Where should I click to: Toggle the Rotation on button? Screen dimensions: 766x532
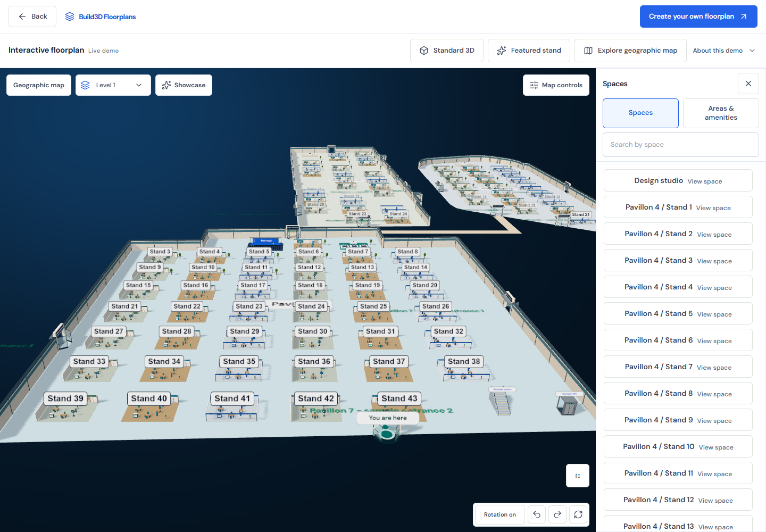(x=500, y=514)
